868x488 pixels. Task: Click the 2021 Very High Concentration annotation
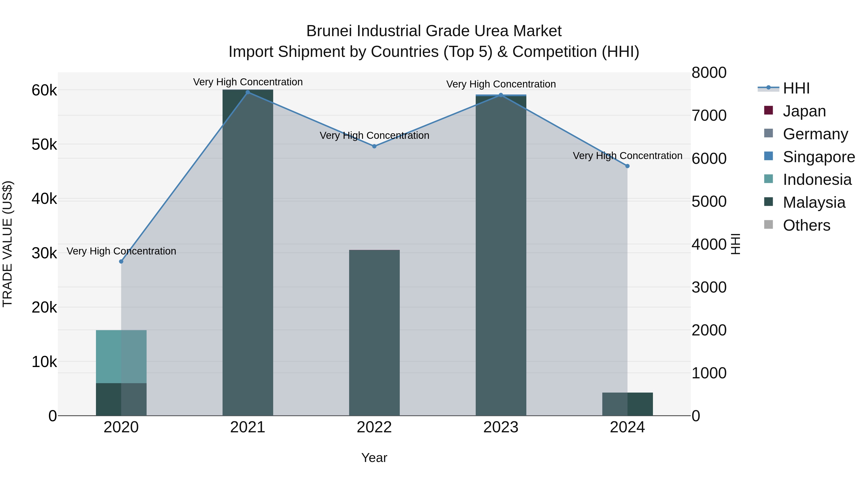(x=248, y=82)
